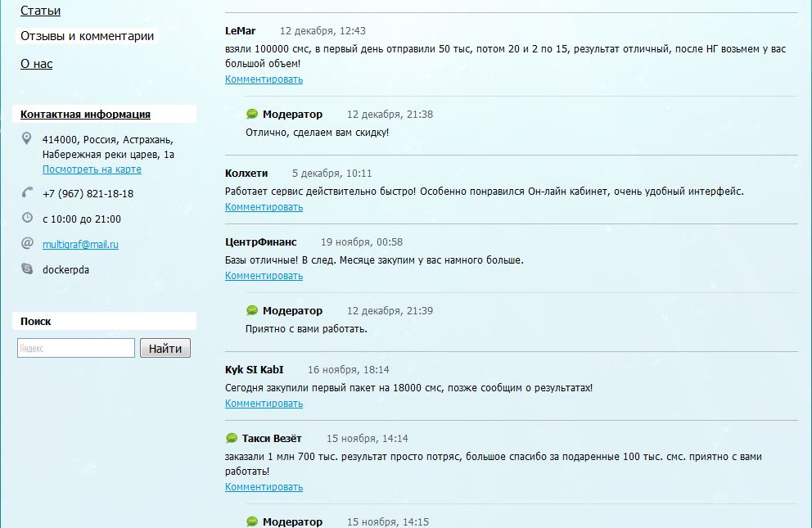The width and height of the screenshot is (812, 528).
Task: Click moderator icon on 12 декабря, 21:38 reply
Action: 251,114
